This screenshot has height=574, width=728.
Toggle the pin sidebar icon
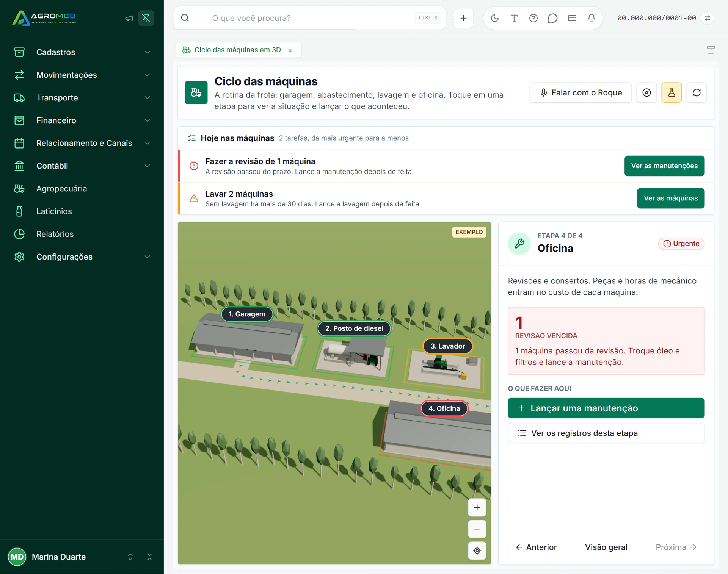tap(146, 18)
